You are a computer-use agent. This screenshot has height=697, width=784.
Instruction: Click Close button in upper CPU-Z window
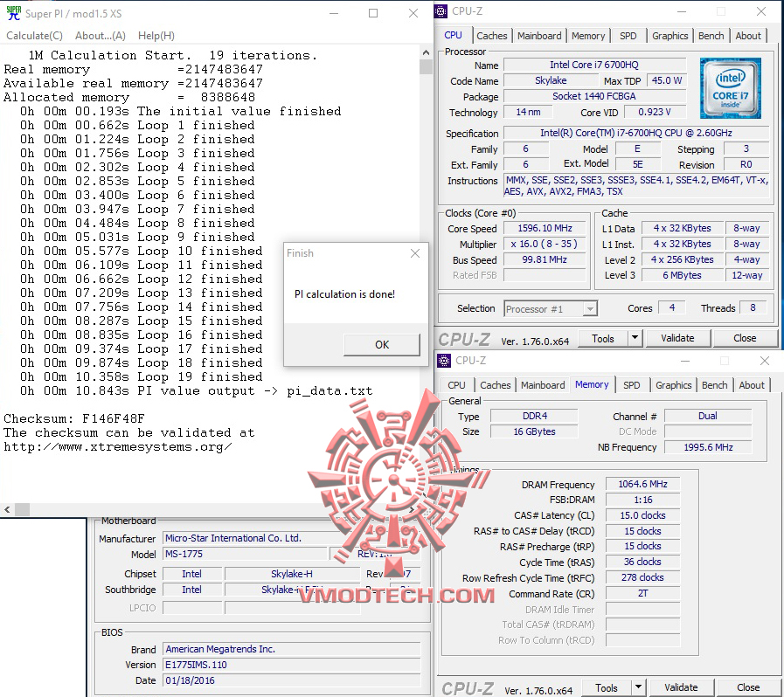click(745, 338)
